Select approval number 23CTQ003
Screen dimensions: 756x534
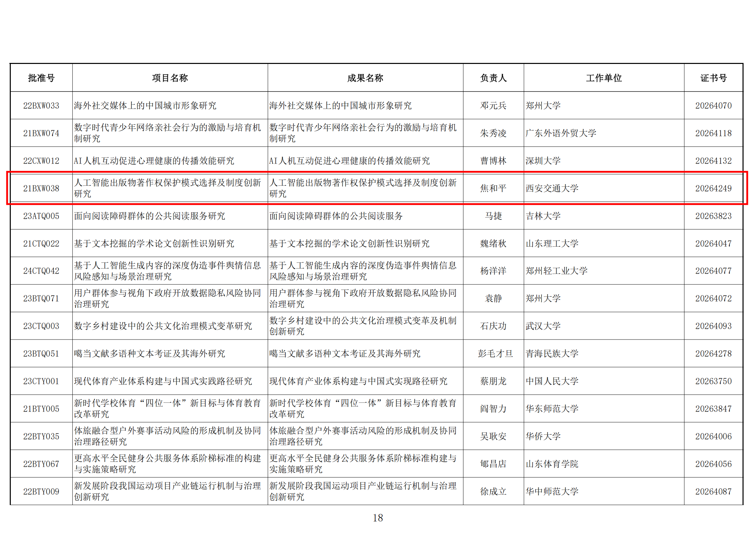(x=41, y=326)
